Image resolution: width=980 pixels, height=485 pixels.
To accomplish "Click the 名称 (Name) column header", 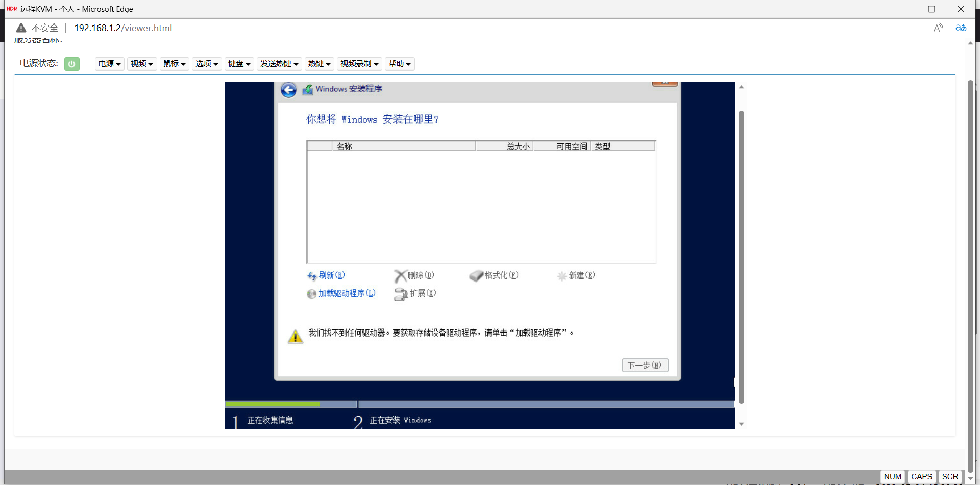I will [x=404, y=146].
